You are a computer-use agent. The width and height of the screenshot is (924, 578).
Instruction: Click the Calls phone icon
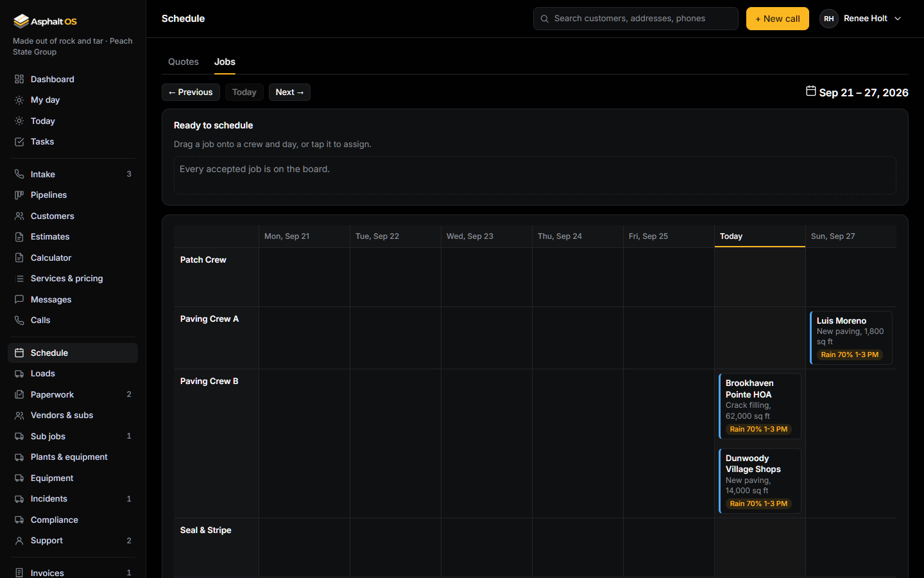(x=19, y=320)
